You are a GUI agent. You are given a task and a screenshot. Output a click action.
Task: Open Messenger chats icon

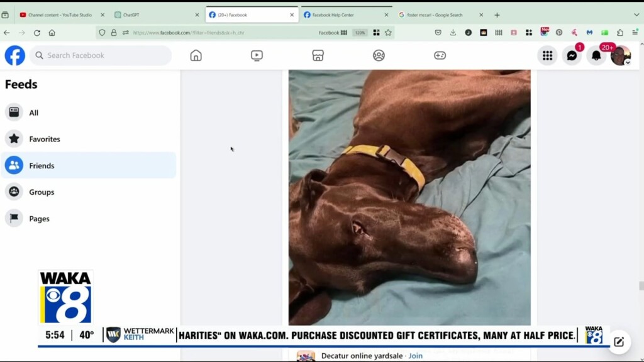(x=572, y=55)
